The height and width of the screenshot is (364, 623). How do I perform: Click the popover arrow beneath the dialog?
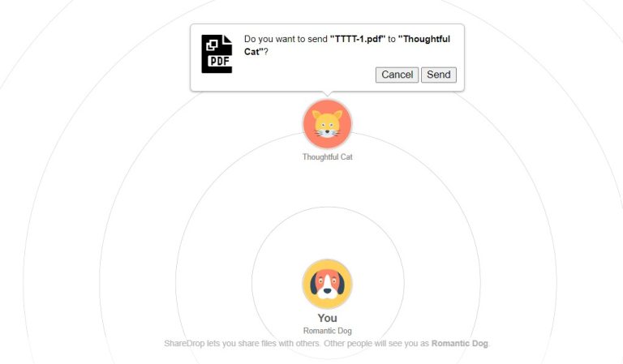click(x=328, y=94)
